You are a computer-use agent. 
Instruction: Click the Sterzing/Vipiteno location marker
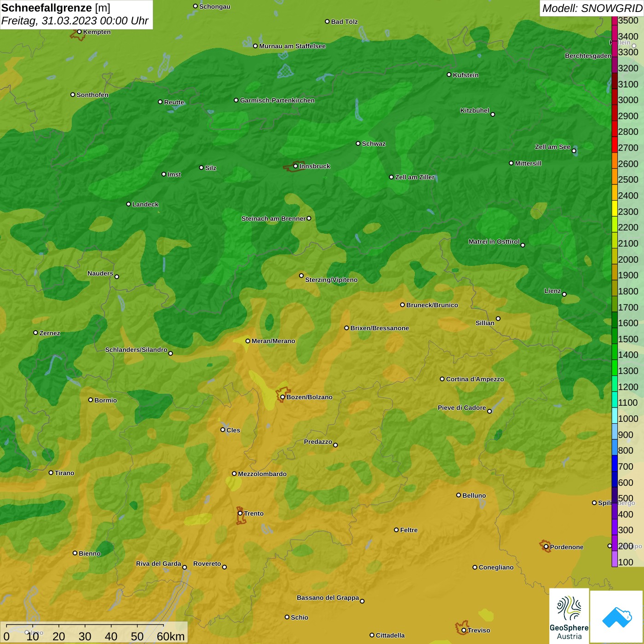tap(301, 276)
